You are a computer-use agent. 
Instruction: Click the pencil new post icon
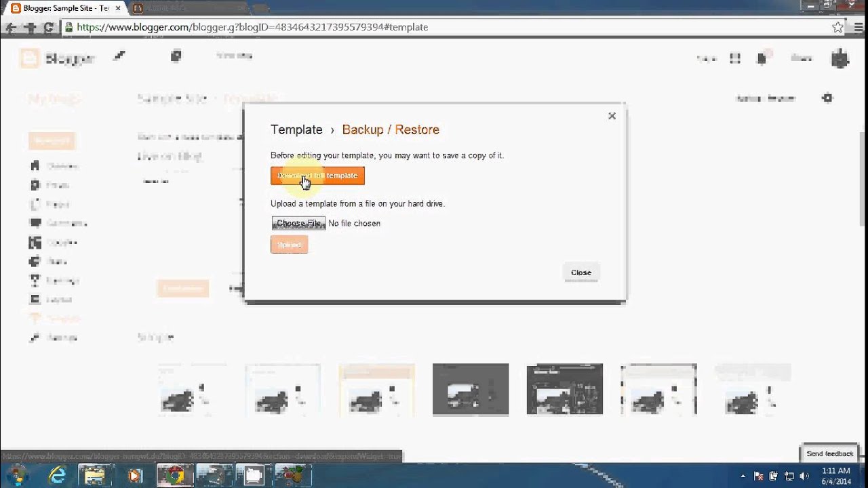click(x=119, y=56)
